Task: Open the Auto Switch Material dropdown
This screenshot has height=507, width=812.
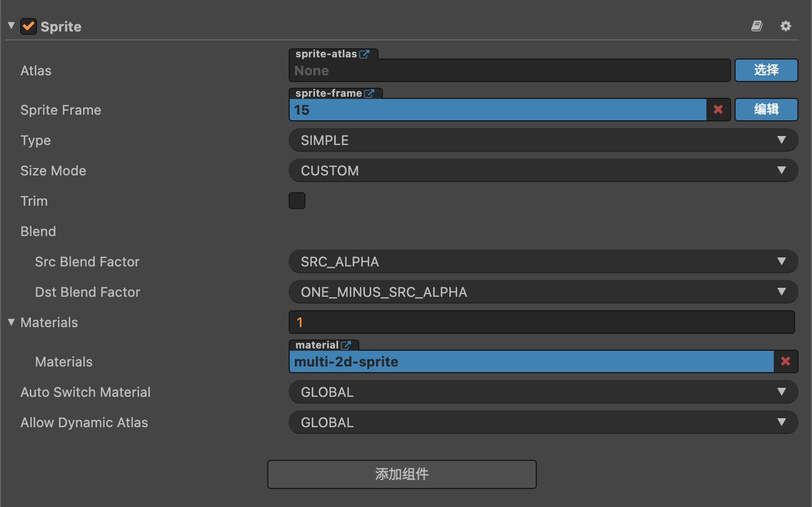Action: pyautogui.click(x=543, y=392)
